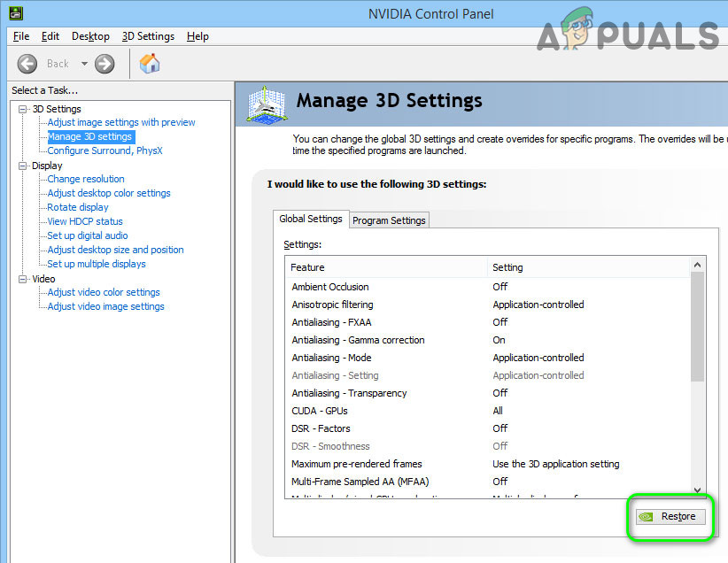Image resolution: width=728 pixels, height=563 pixels.
Task: Click the Forward arrow icon
Action: coord(105,64)
